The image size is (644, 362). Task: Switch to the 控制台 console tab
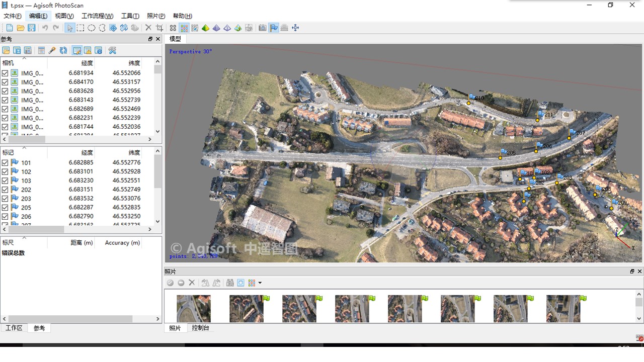200,328
